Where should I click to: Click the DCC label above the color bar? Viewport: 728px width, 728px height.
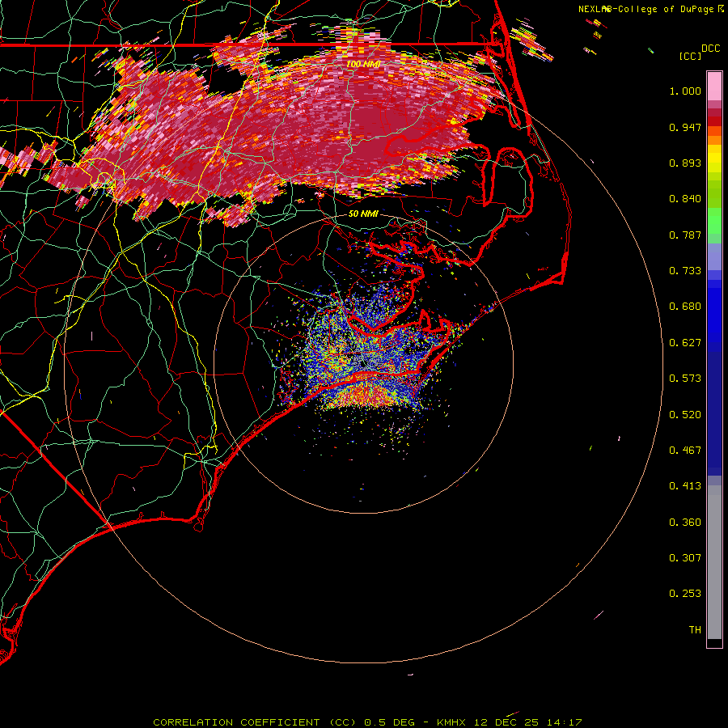click(x=710, y=49)
